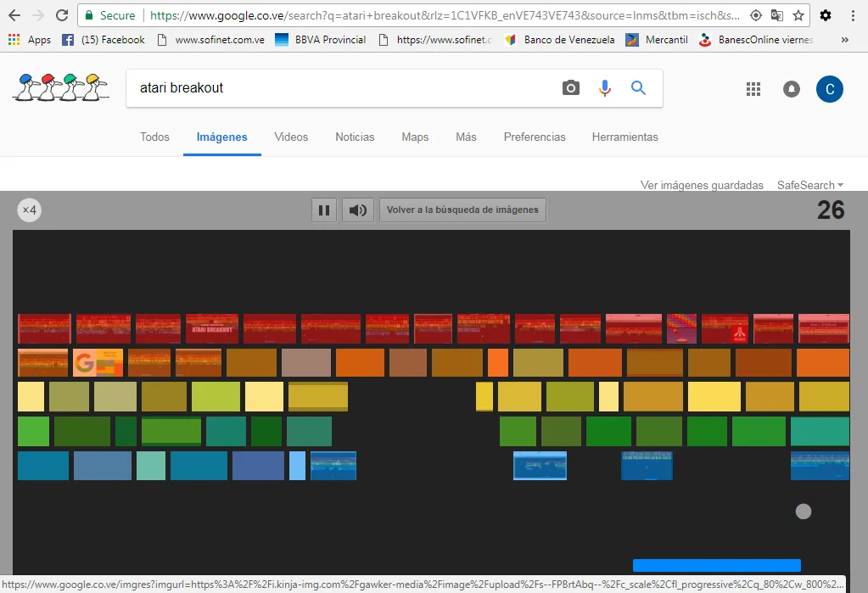The height and width of the screenshot is (593, 868).
Task: Open the Mercantil bookmark
Action: pos(657,40)
